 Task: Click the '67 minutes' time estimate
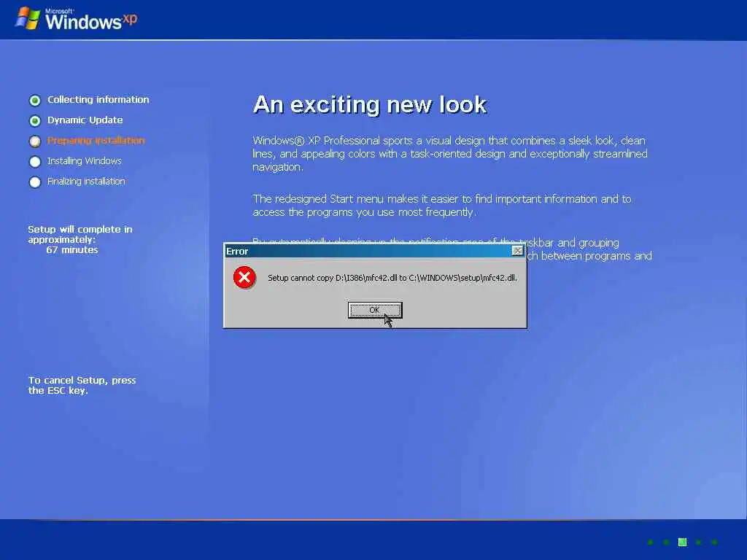click(x=72, y=250)
